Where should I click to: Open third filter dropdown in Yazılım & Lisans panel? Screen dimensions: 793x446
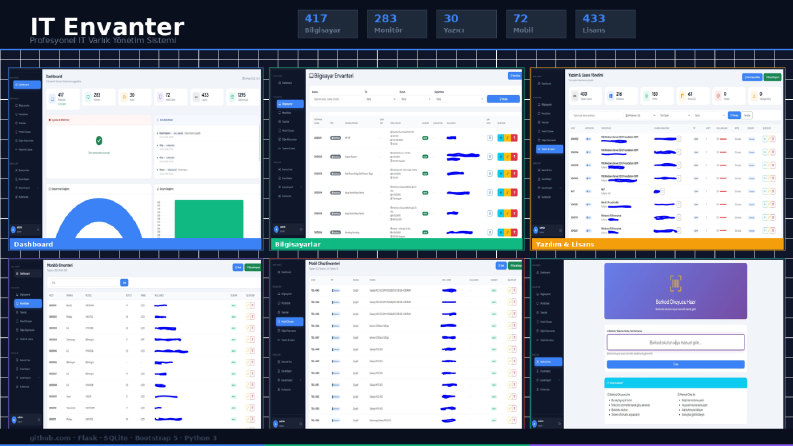tap(710, 115)
